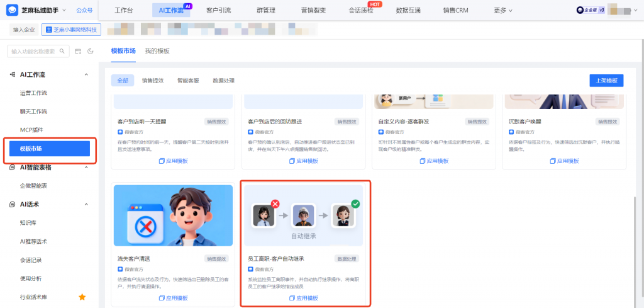The width and height of the screenshot is (644, 308).
Task: Click the 销售提效 tag on 客户到店前一天提醒
Action: tap(216, 122)
